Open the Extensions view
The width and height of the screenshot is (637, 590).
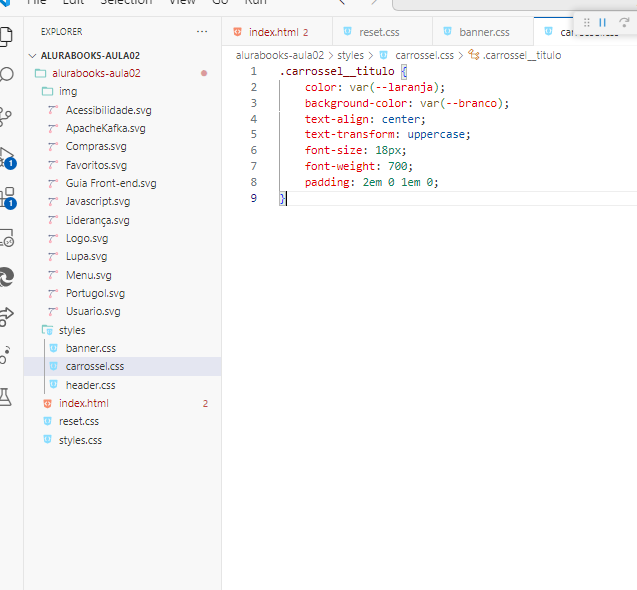tap(7, 198)
